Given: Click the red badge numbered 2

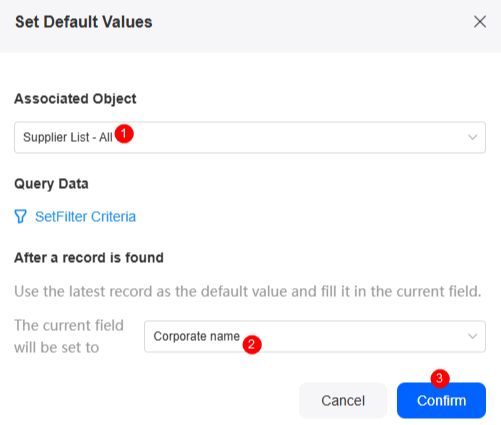Looking at the screenshot, I should (x=252, y=344).
